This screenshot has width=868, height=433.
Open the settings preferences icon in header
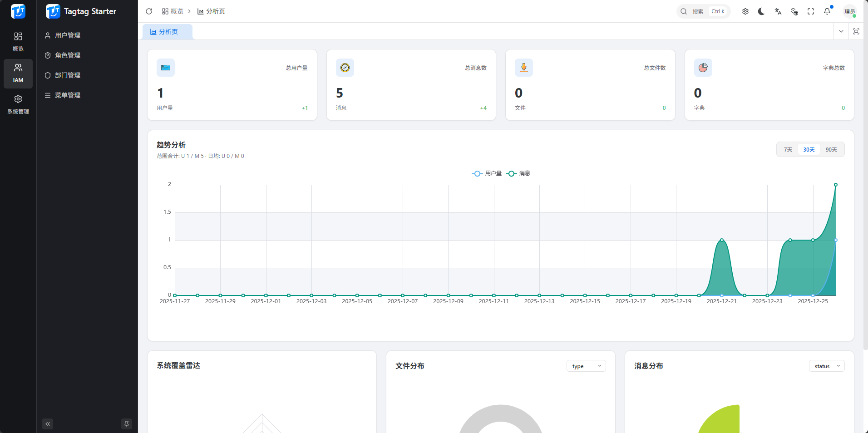pos(745,11)
